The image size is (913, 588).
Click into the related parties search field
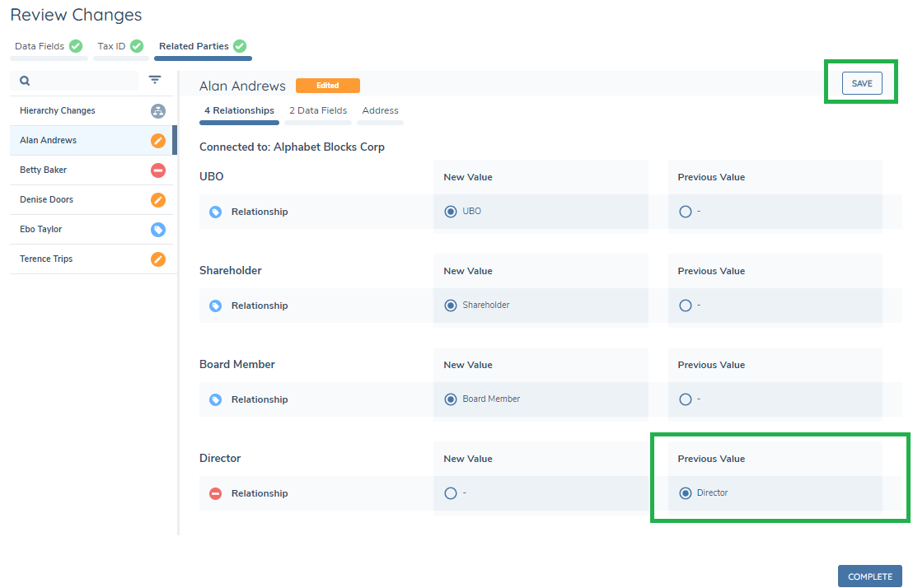click(x=82, y=81)
